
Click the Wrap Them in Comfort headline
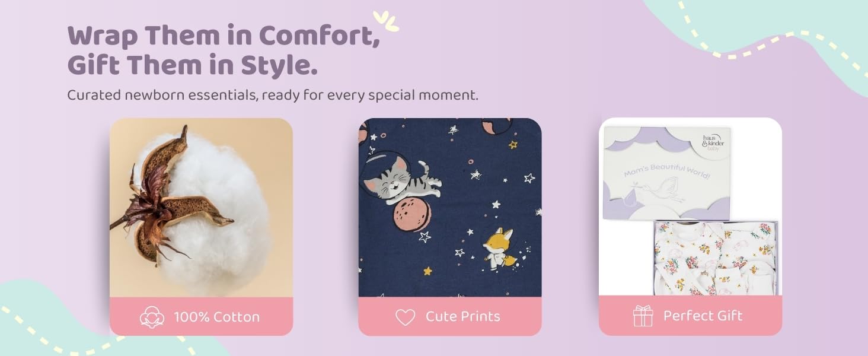224,37
